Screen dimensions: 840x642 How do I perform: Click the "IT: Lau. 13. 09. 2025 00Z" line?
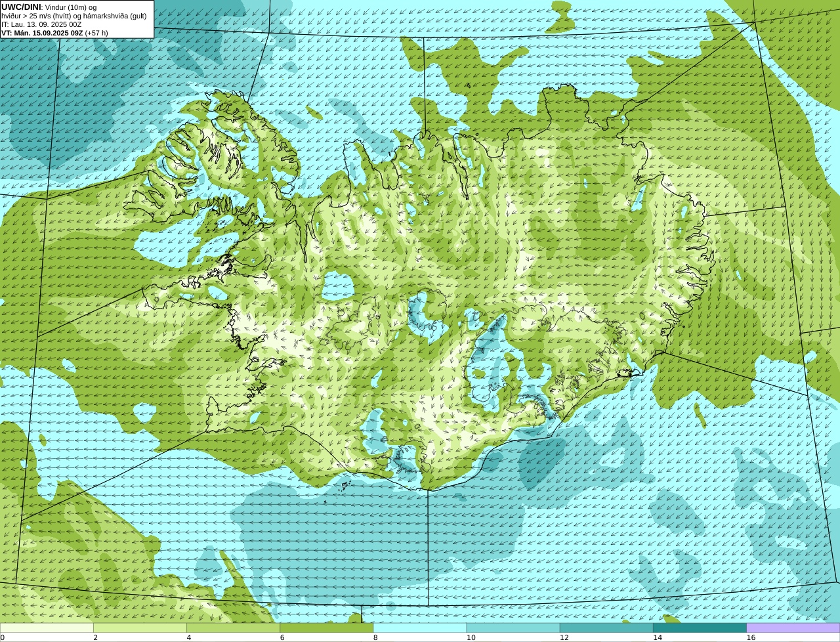[x=41, y=24]
